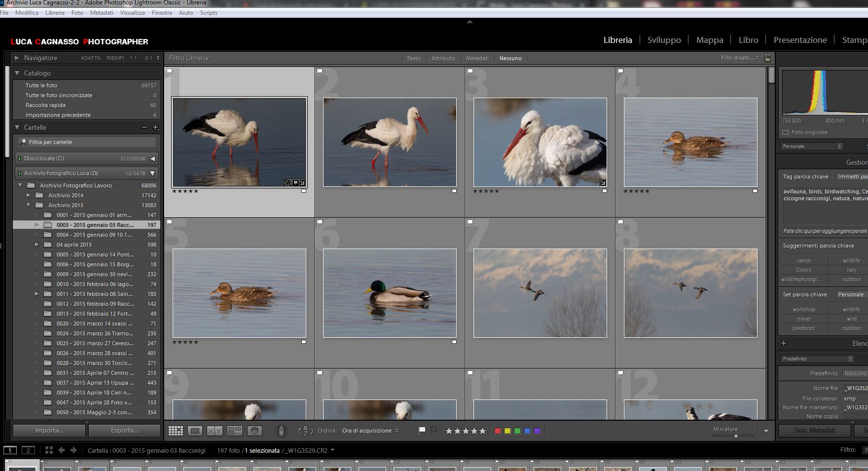Click develop adjustments badge on photo 3
The image size is (868, 471).
(x=603, y=183)
